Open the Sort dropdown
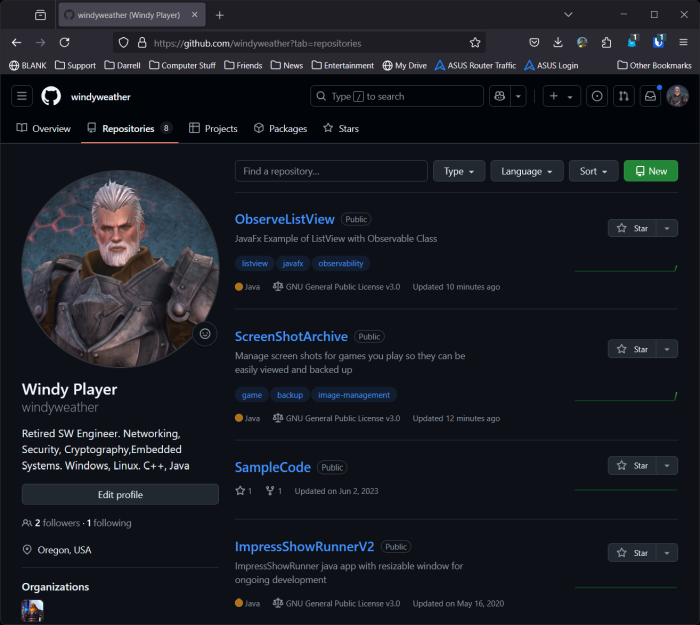 pos(594,171)
